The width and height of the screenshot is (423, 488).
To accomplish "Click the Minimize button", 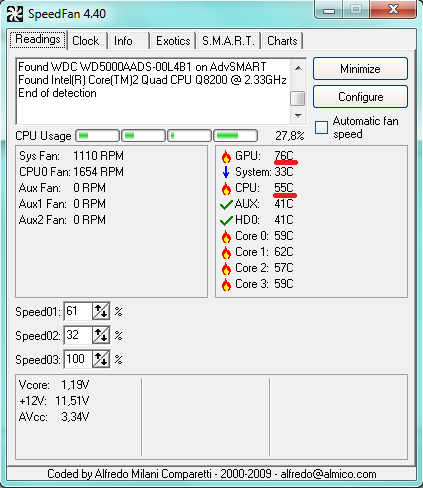I will (x=360, y=69).
